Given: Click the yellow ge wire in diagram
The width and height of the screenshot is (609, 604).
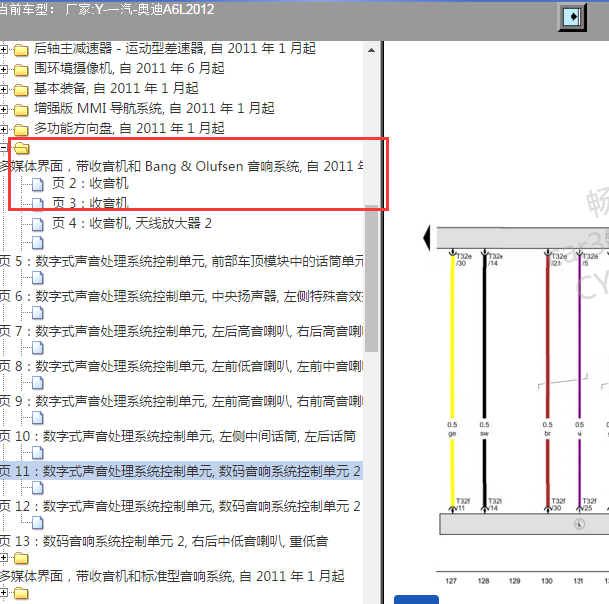Looking at the screenshot, I should pyautogui.click(x=452, y=336).
